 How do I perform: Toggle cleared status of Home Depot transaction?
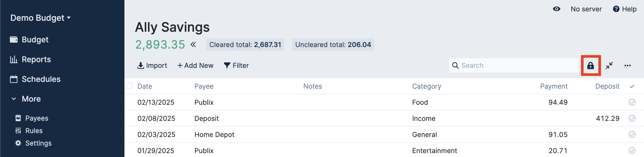(632, 134)
